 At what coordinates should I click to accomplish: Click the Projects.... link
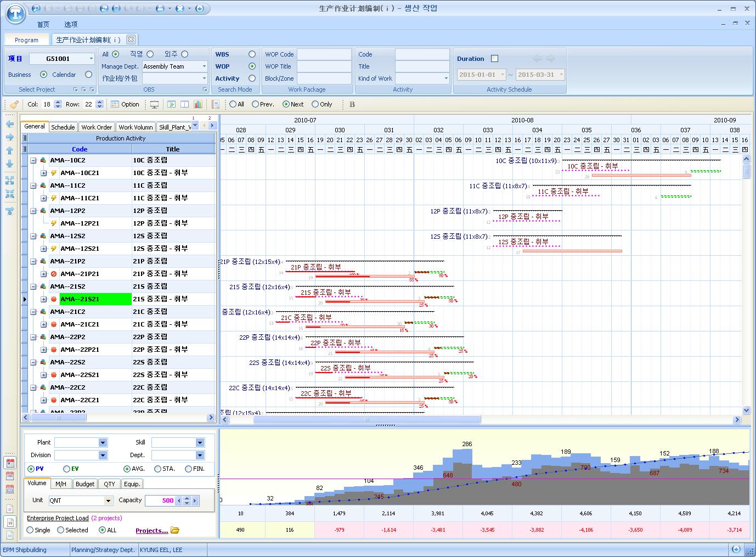pos(151,530)
